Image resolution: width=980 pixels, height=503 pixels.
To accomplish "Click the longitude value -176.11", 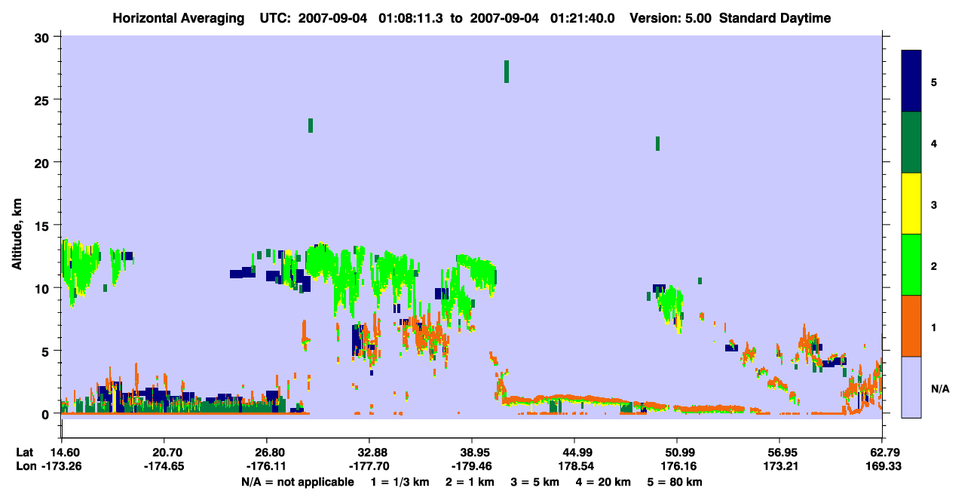I will pyautogui.click(x=267, y=467).
